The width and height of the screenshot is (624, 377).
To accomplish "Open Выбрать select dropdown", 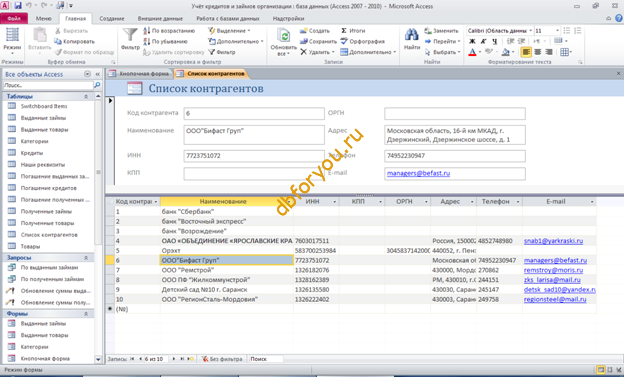I will pyautogui.click(x=443, y=52).
